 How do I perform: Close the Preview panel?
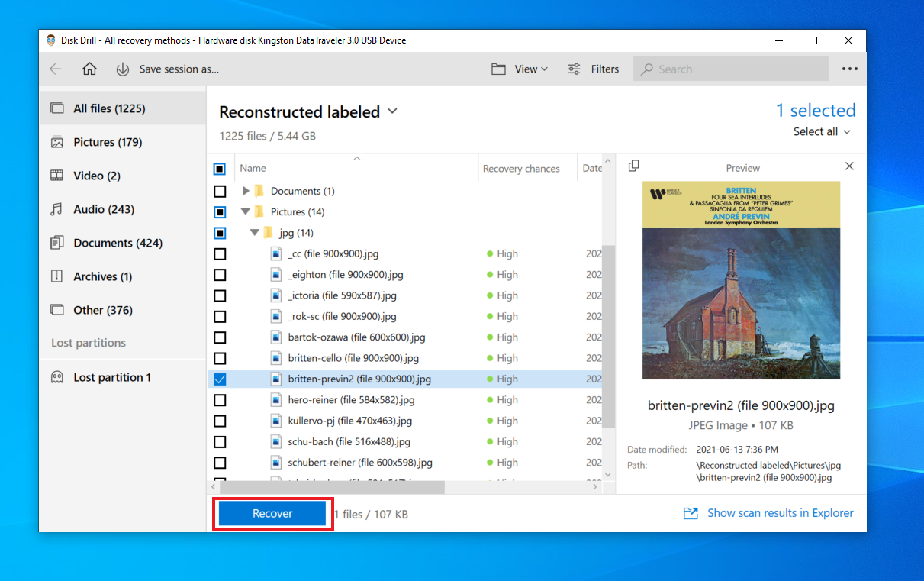[x=850, y=166]
